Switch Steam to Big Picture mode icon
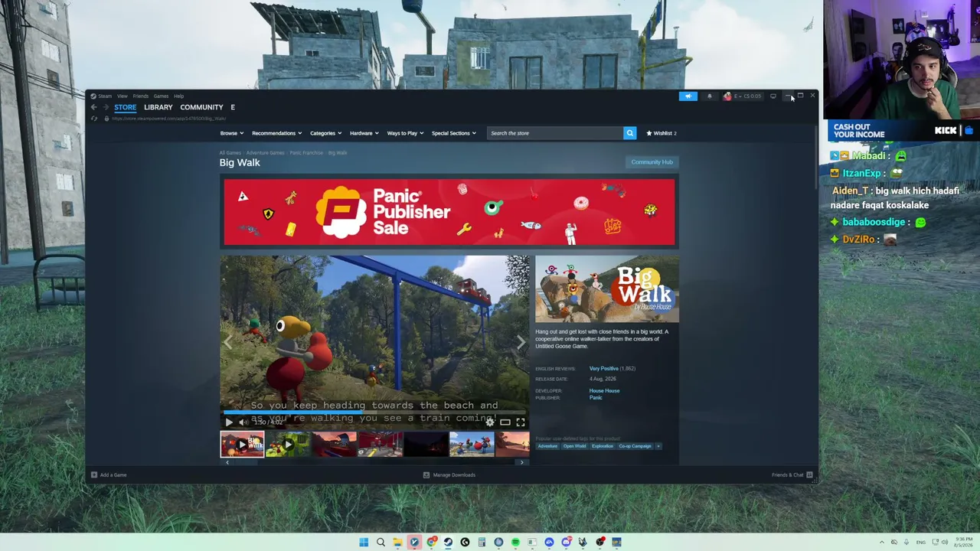 click(x=773, y=96)
